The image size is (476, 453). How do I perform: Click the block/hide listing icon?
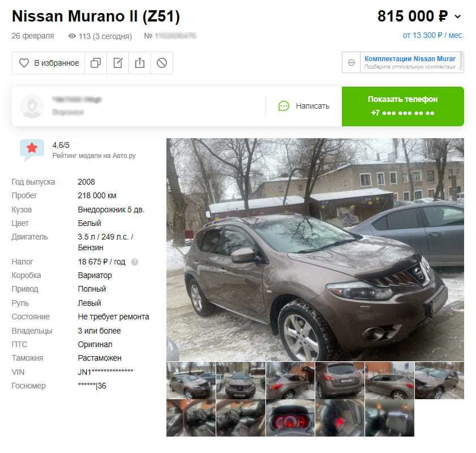click(162, 63)
